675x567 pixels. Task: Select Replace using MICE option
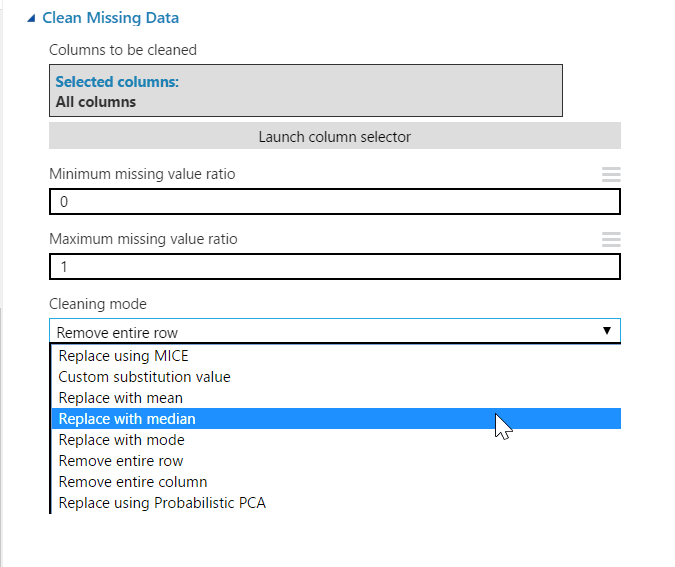pyautogui.click(x=123, y=356)
